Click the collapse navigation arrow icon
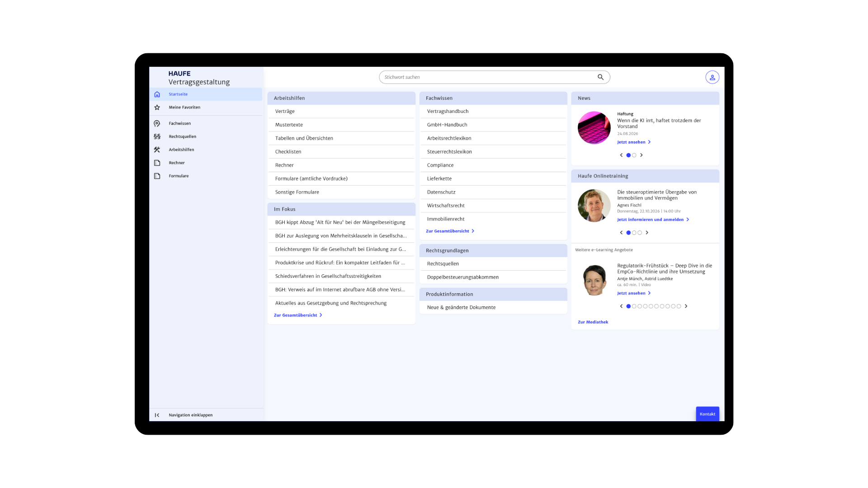 tap(157, 415)
